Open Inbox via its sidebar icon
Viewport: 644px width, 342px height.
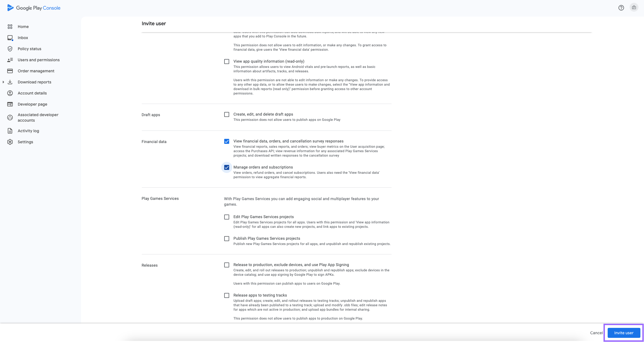[10, 38]
